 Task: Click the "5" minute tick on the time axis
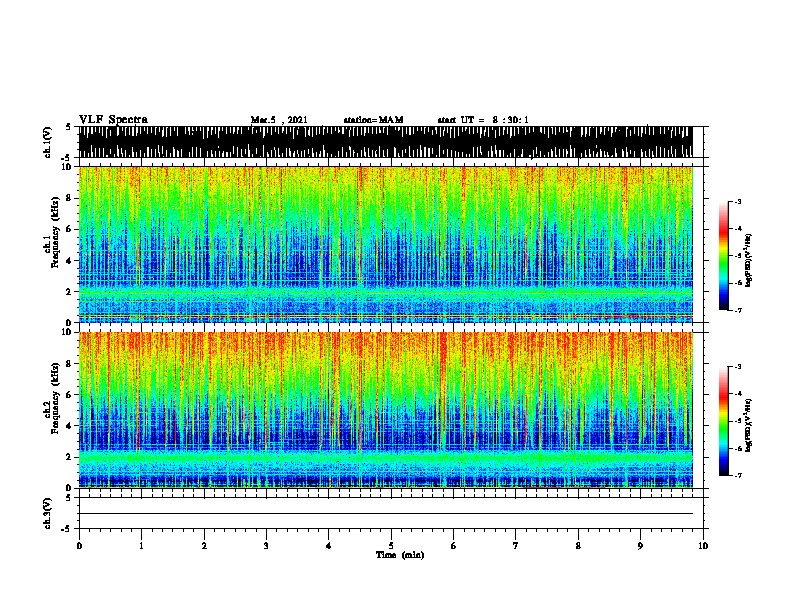point(391,546)
